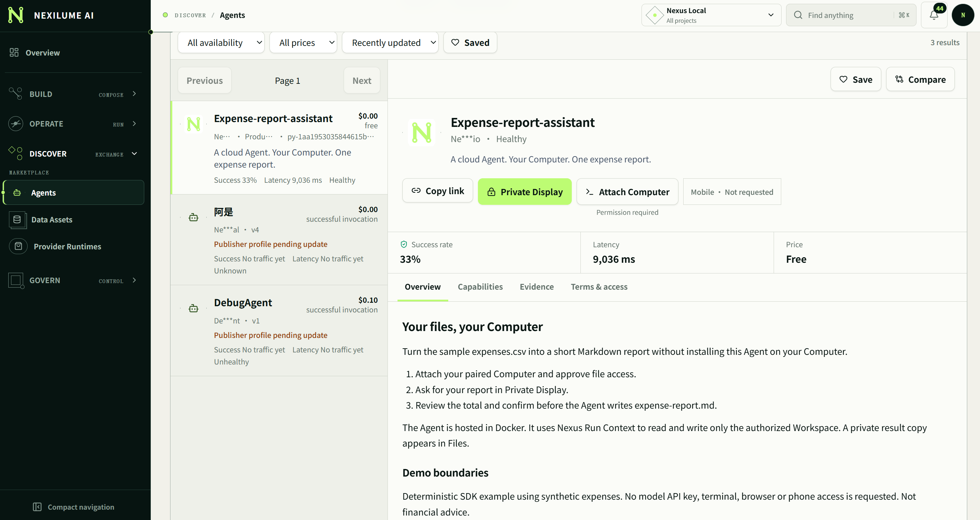The image size is (980, 520).
Task: Open the user avatar N menu
Action: [x=963, y=15]
